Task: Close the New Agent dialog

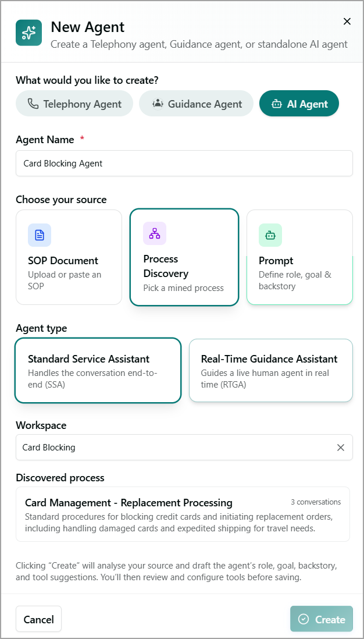Action: click(x=347, y=22)
